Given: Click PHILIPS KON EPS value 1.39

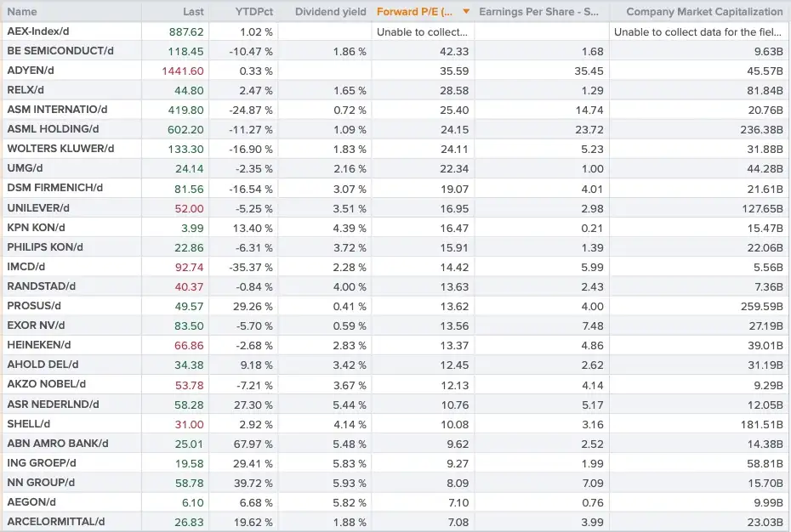Looking at the screenshot, I should click(592, 247).
